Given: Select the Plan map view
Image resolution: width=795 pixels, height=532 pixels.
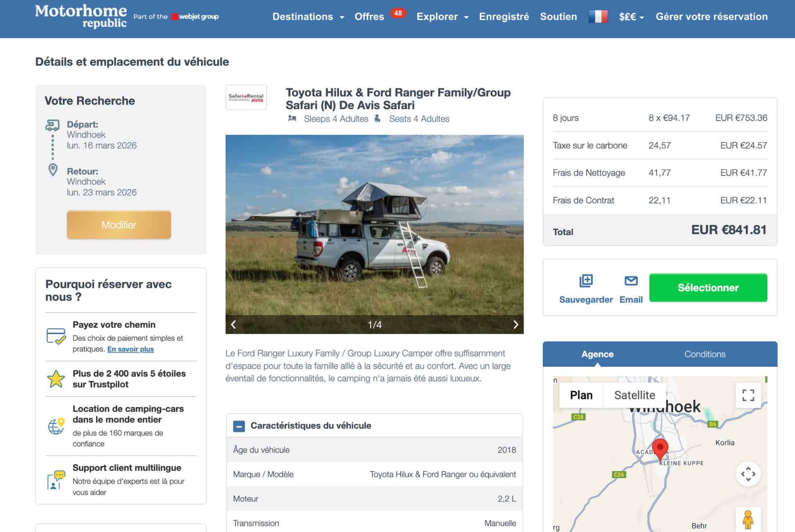Looking at the screenshot, I should [x=581, y=395].
